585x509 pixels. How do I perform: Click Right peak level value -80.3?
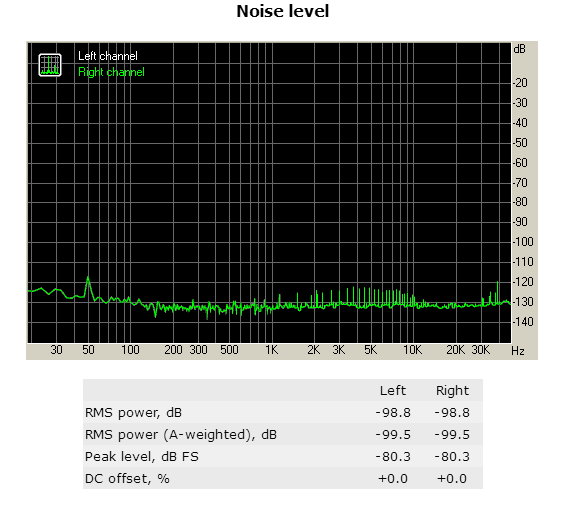coord(452,457)
